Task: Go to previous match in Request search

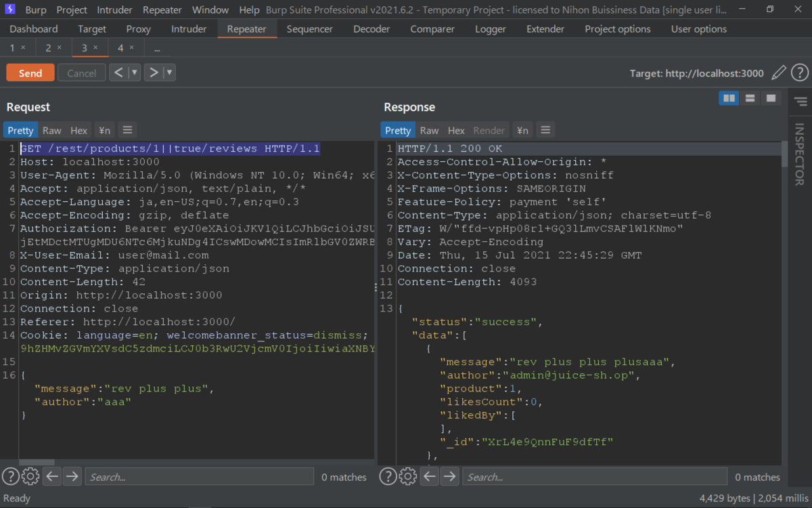Action: click(x=52, y=477)
